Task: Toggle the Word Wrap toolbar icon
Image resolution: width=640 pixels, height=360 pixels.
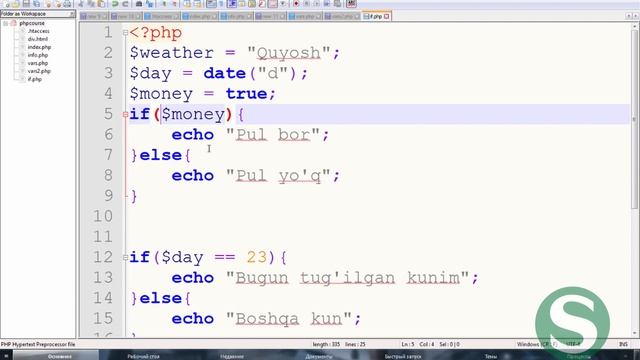Action: (211, 4)
